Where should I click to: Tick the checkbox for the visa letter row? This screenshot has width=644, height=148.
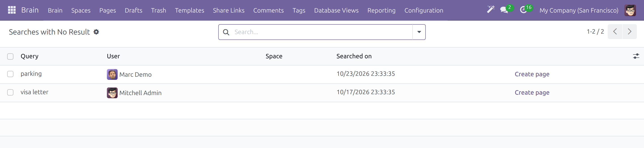point(10,92)
